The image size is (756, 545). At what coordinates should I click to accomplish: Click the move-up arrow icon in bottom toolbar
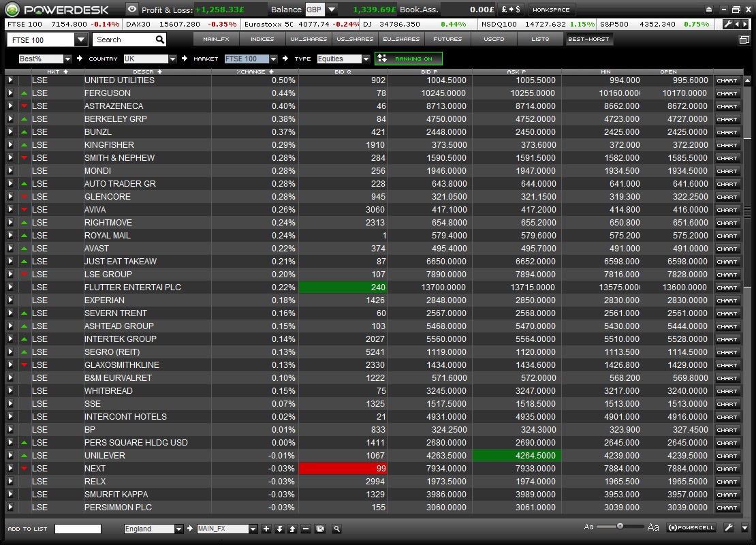click(x=292, y=529)
